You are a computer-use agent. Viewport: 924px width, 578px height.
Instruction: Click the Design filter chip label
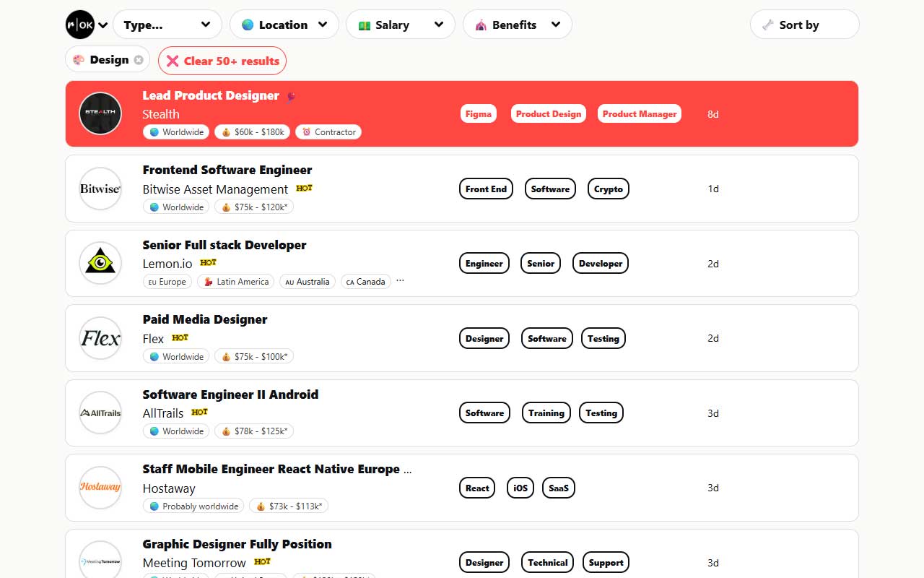pyautogui.click(x=109, y=60)
